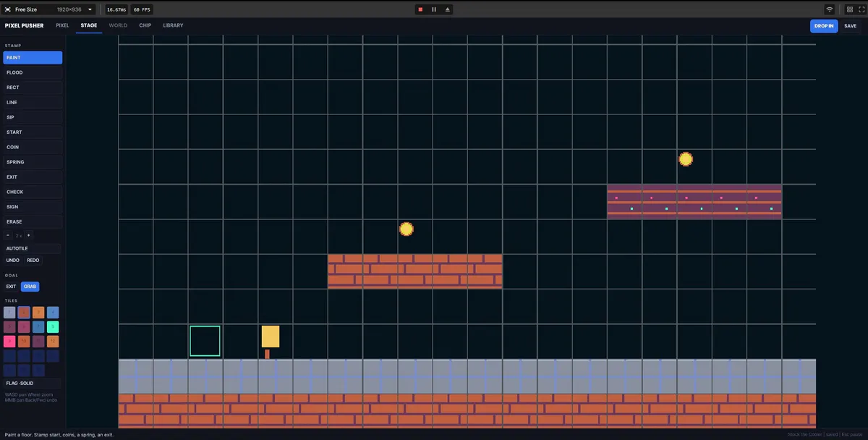Pick tile swatch 11 (dark plum)

38,342
